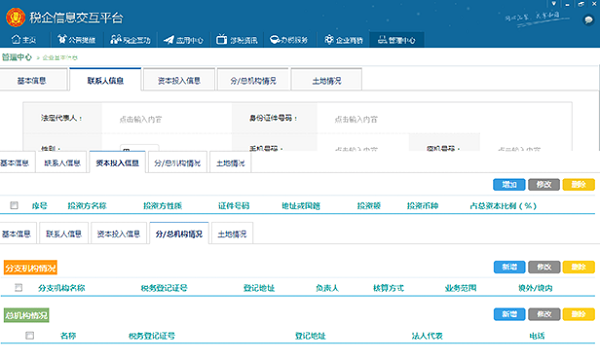Select the highlighted 联系人信息 tab

(105, 80)
